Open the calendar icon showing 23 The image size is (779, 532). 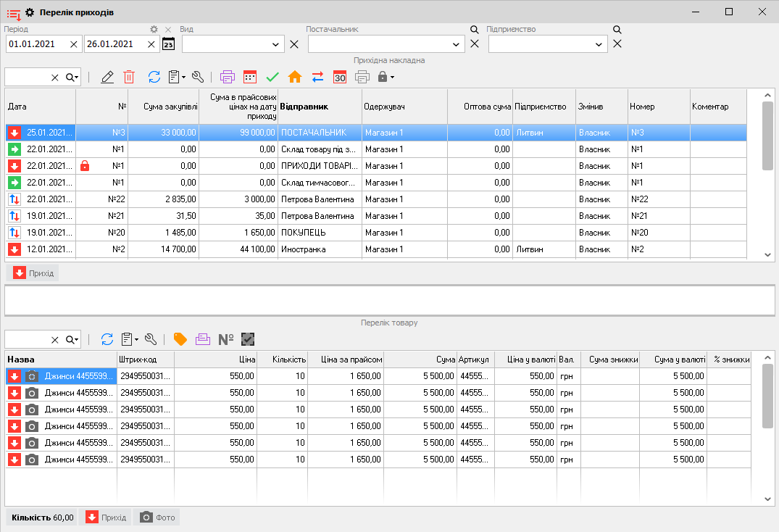coord(168,44)
